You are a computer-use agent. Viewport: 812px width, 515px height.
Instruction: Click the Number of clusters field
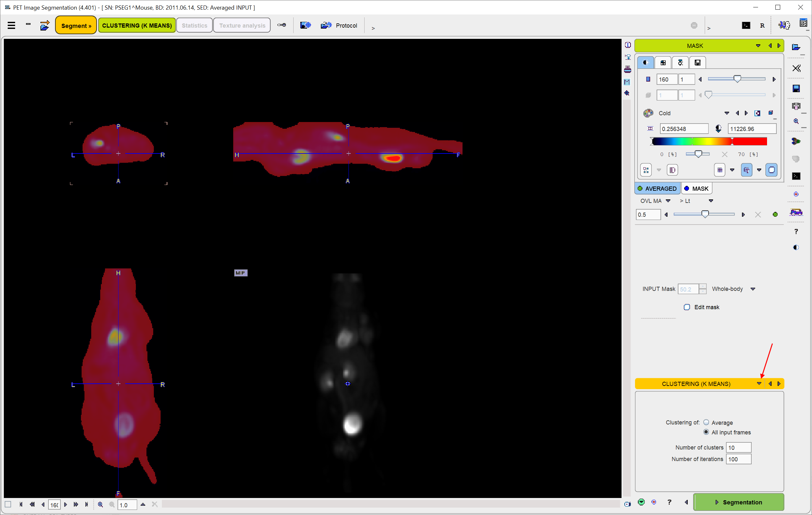pyautogui.click(x=738, y=448)
